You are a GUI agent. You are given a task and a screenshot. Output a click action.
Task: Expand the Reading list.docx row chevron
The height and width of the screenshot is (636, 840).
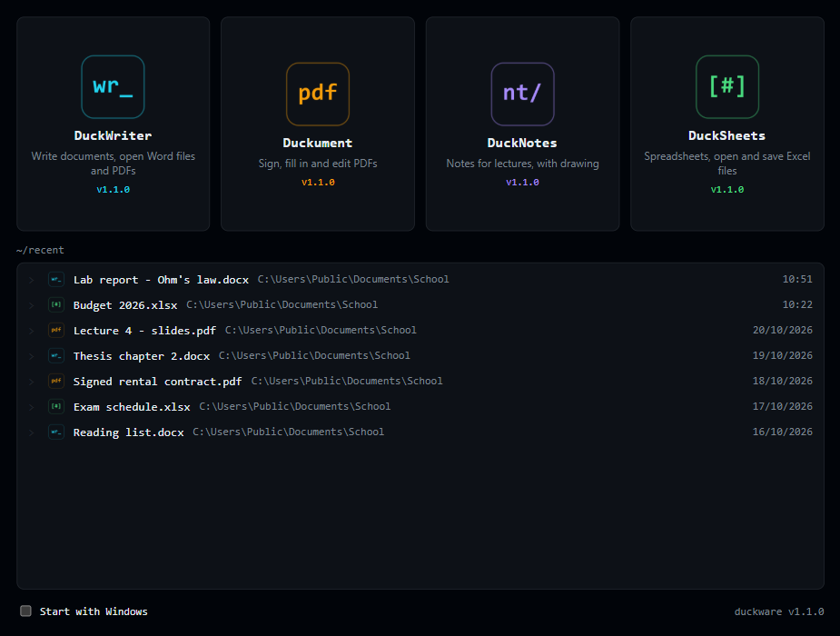coord(32,432)
